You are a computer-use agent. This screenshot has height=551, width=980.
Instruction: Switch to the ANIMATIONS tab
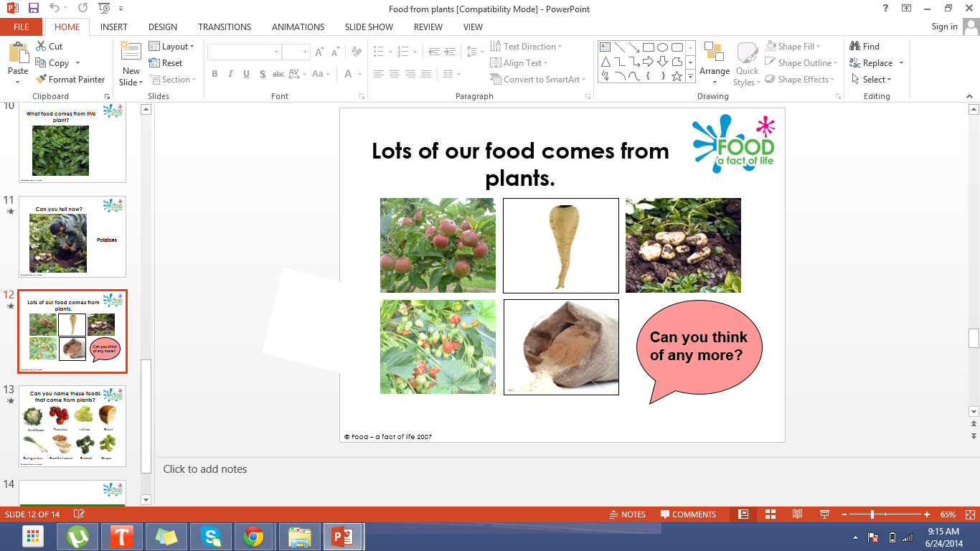click(298, 27)
